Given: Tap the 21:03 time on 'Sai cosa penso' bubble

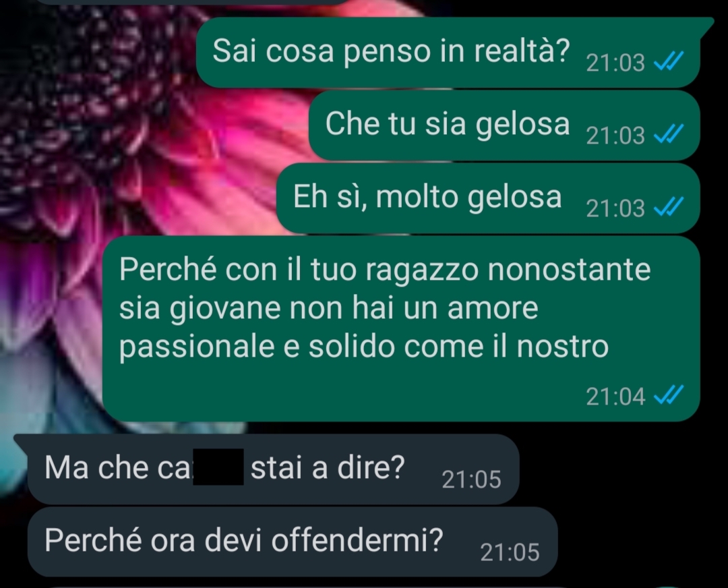Looking at the screenshot, I should [615, 63].
